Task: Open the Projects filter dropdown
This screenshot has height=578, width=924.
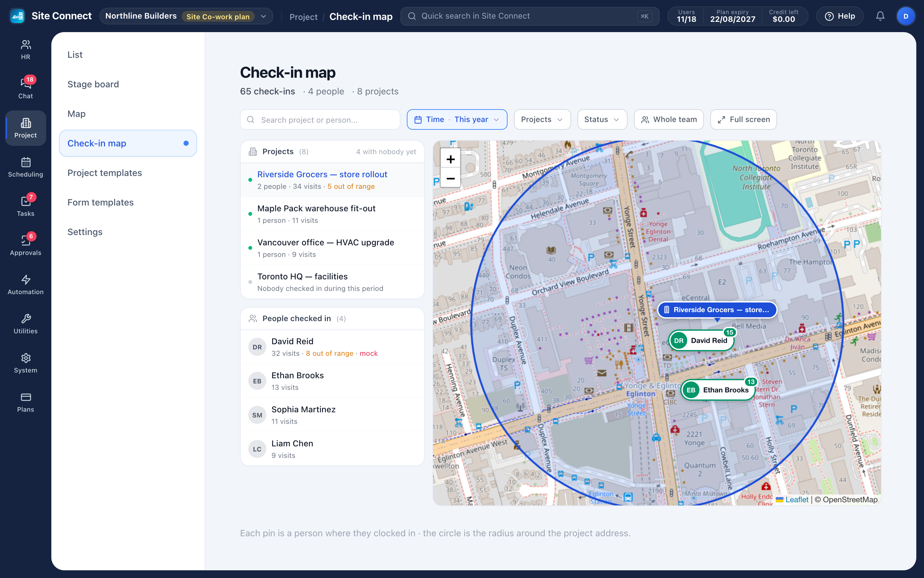Action: point(542,120)
